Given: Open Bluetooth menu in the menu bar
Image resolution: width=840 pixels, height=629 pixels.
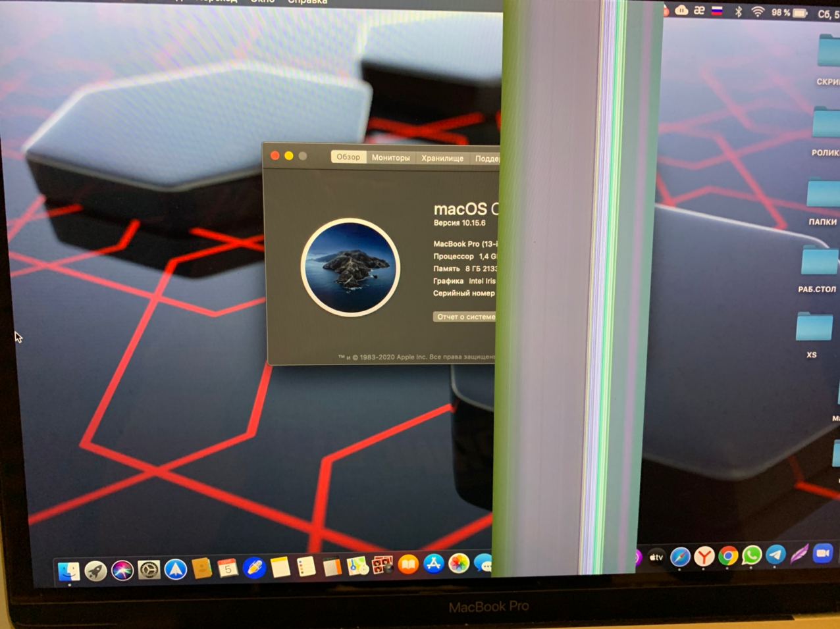Looking at the screenshot, I should point(739,11).
